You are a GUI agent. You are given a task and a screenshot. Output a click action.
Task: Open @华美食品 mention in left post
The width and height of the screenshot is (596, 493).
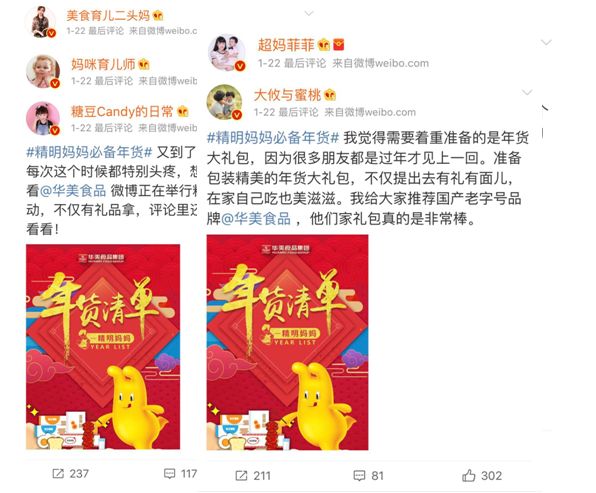point(73,190)
